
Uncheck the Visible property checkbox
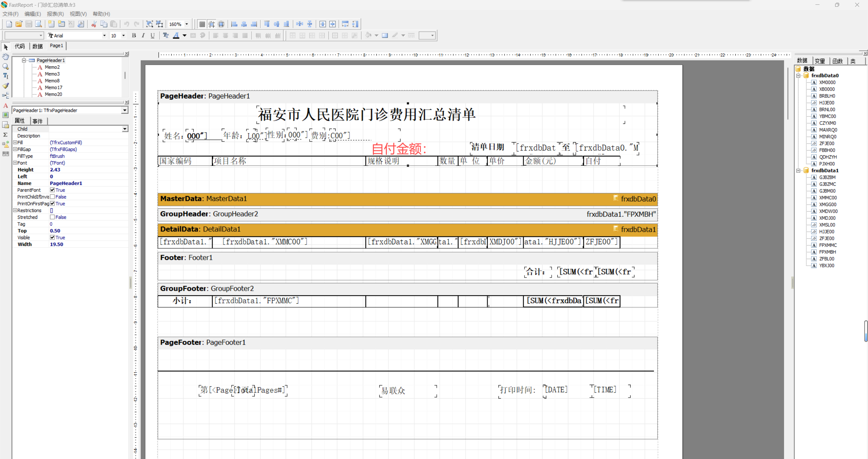pos(52,237)
